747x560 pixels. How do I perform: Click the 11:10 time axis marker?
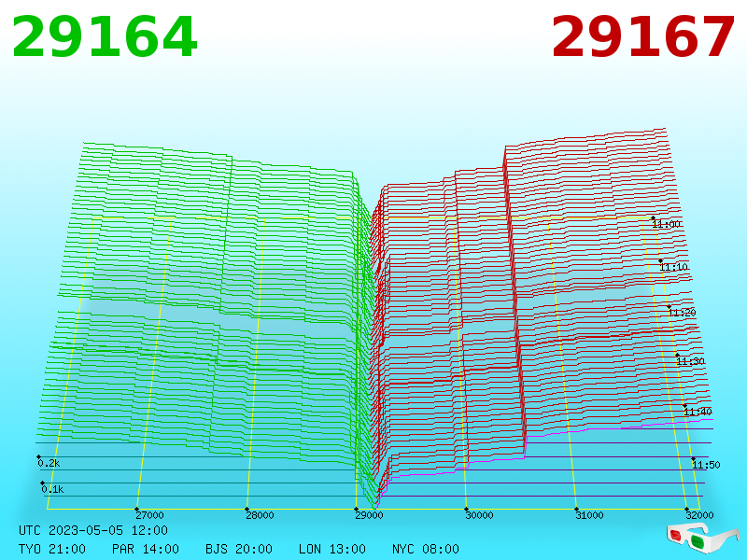click(673, 267)
